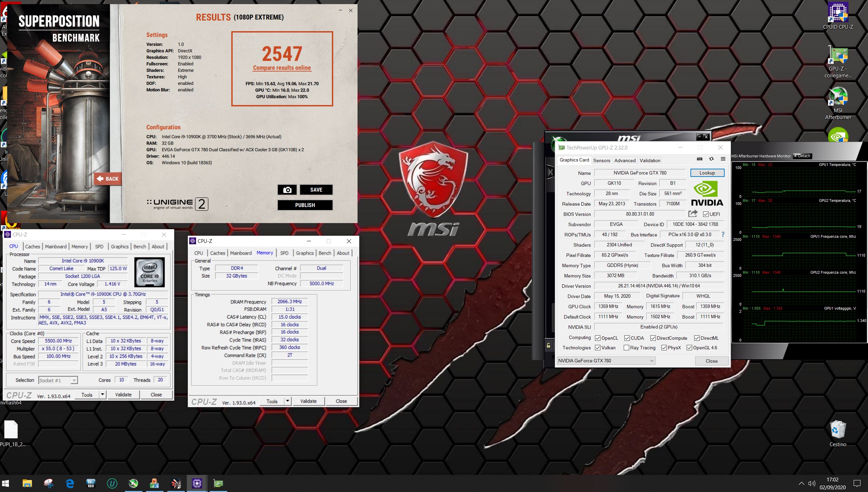Take GPU-Z screenshot with camera icon
This screenshot has width=868, height=492.
click(700, 159)
